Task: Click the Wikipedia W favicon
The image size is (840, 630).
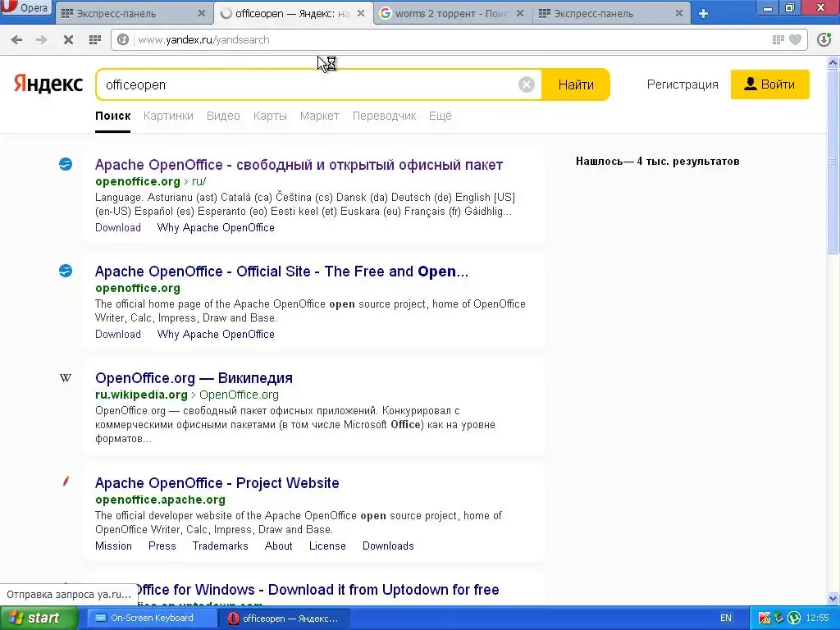Action: click(x=66, y=377)
